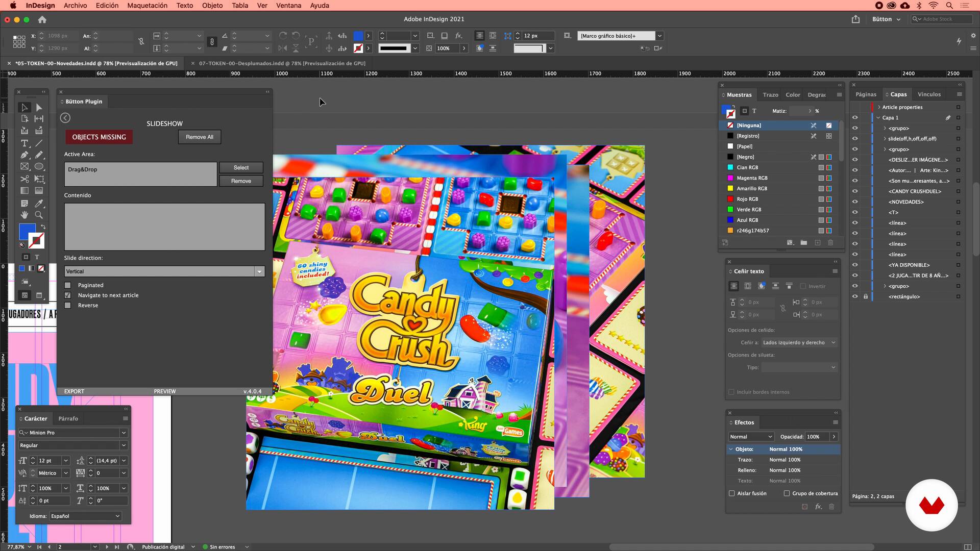
Task: Select the Eyedropper tool
Action: pos(39,203)
